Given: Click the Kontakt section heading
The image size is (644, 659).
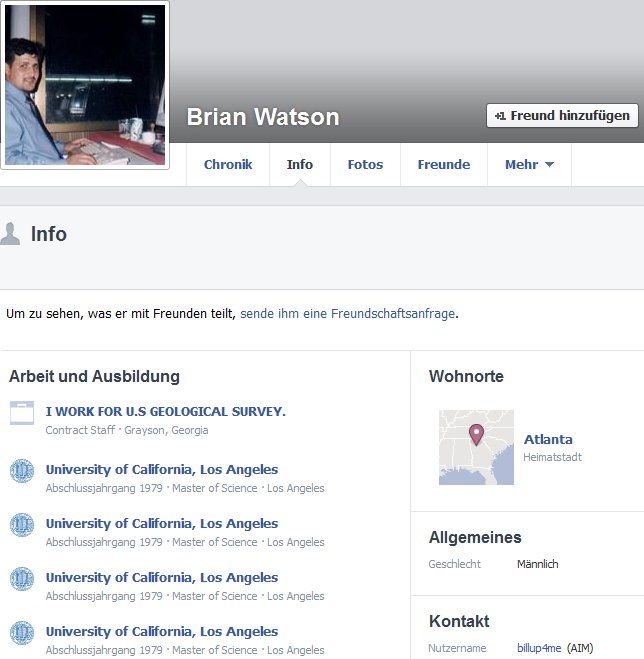Looking at the screenshot, I should pyautogui.click(x=459, y=621).
